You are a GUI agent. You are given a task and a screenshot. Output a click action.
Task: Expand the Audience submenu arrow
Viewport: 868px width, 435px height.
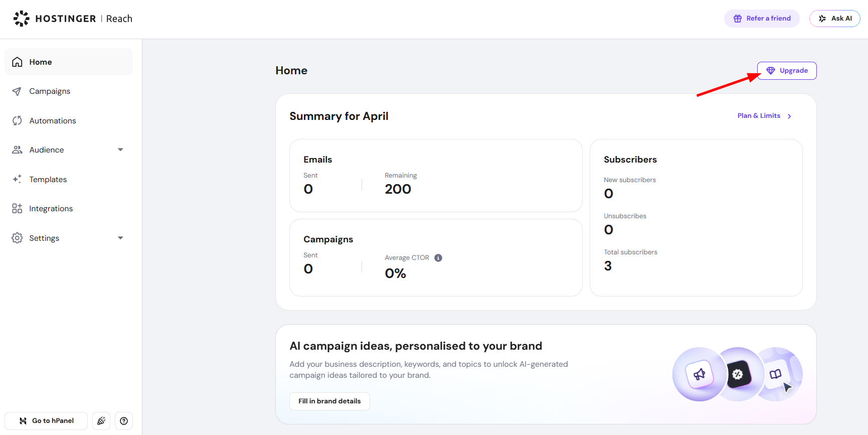120,150
